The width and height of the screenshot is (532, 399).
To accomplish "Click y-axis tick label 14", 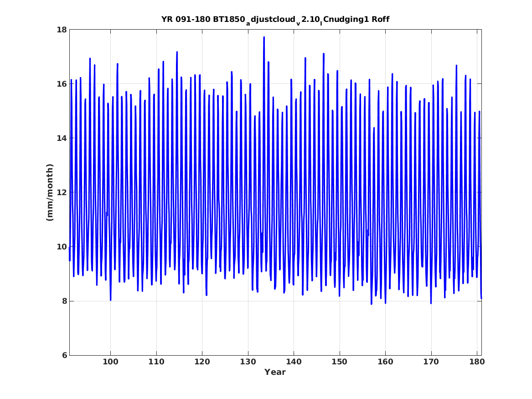I will 62,138.
